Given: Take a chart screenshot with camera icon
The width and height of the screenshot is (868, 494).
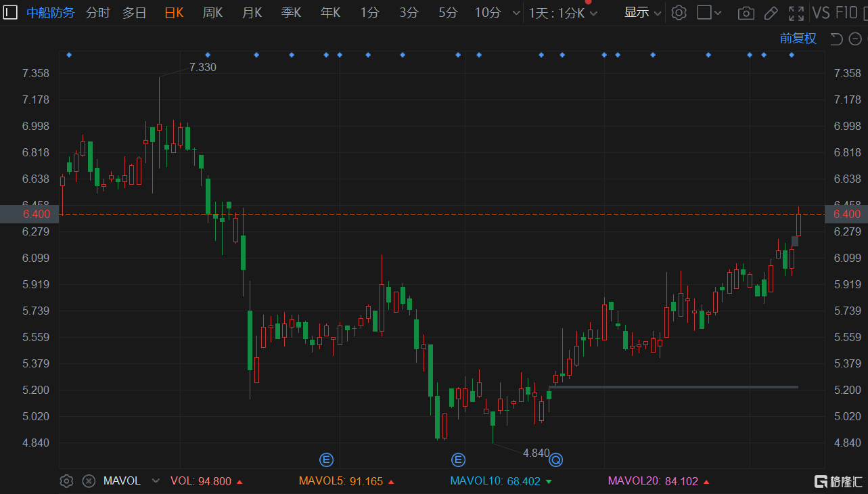Looking at the screenshot, I should (746, 13).
